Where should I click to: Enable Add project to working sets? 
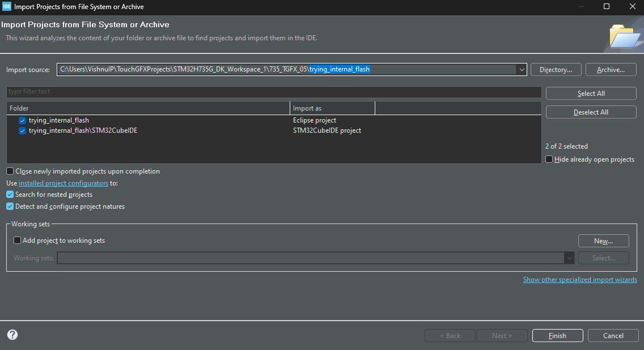coord(16,240)
